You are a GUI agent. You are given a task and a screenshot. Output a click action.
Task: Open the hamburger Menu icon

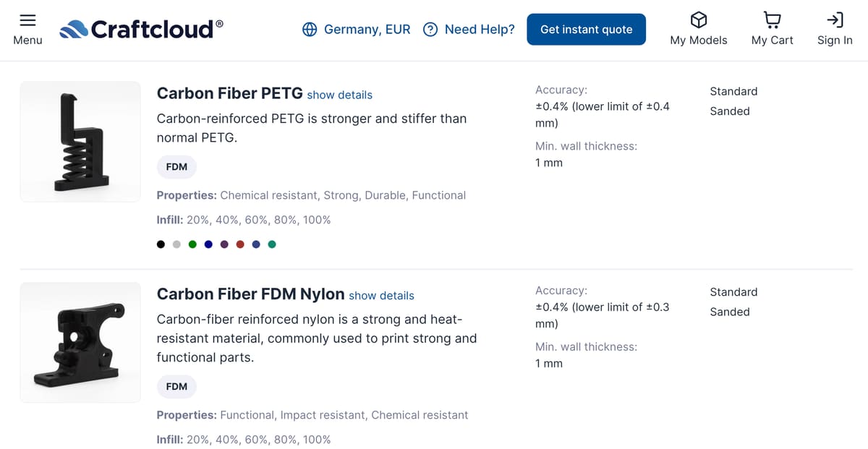tap(27, 20)
